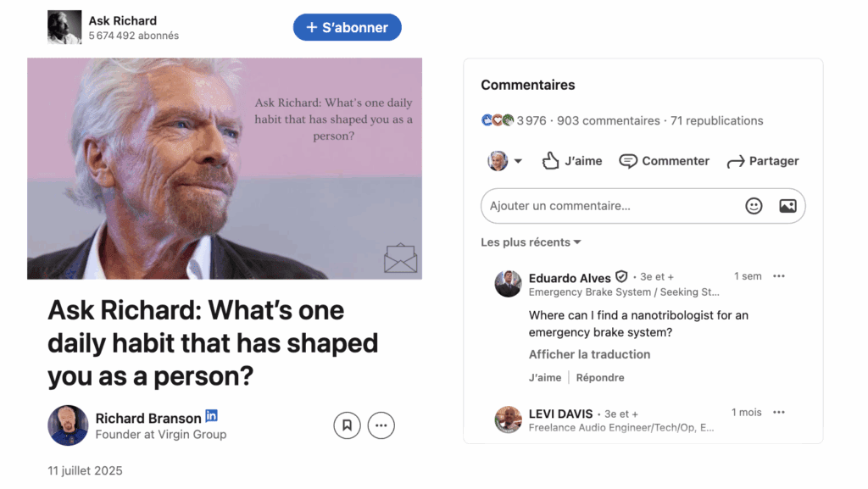This screenshot has width=868, height=489.
Task: Click the emoji smiley icon
Action: click(x=754, y=206)
